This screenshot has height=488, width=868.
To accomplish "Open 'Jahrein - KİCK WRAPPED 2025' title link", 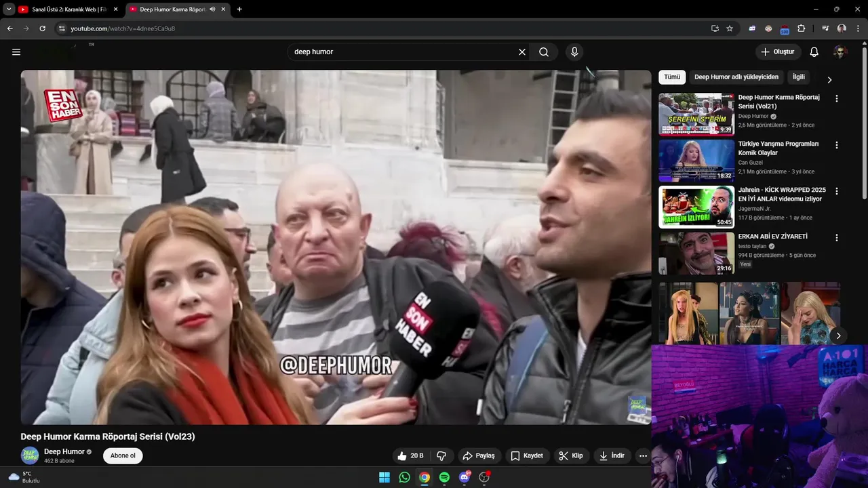I will click(782, 195).
